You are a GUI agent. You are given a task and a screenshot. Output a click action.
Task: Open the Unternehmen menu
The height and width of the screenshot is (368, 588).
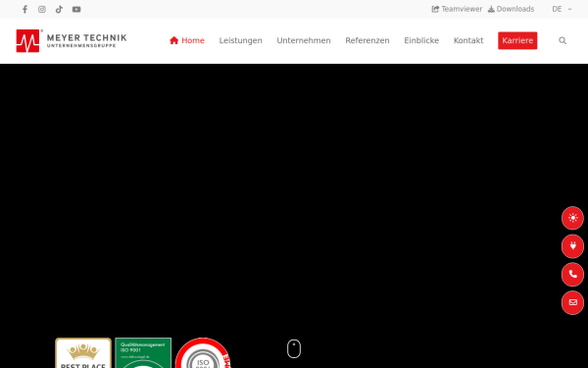pos(304,40)
